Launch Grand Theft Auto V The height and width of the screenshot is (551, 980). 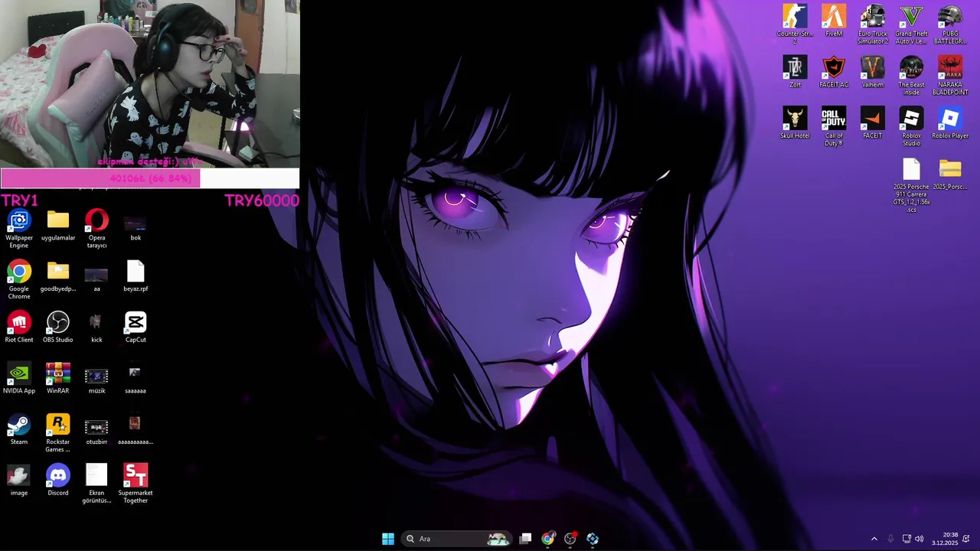coord(911,24)
